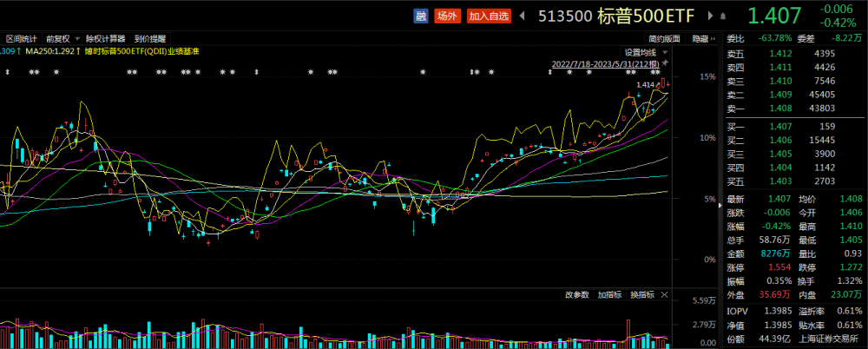Hide the side panel using 隐藏
The image size is (868, 349).
coord(703,39)
